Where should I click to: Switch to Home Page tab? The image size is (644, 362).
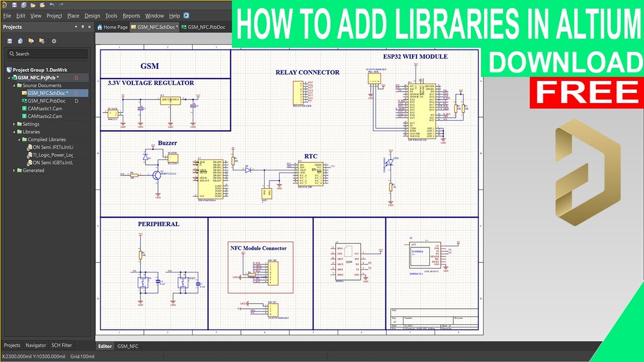pos(112,27)
